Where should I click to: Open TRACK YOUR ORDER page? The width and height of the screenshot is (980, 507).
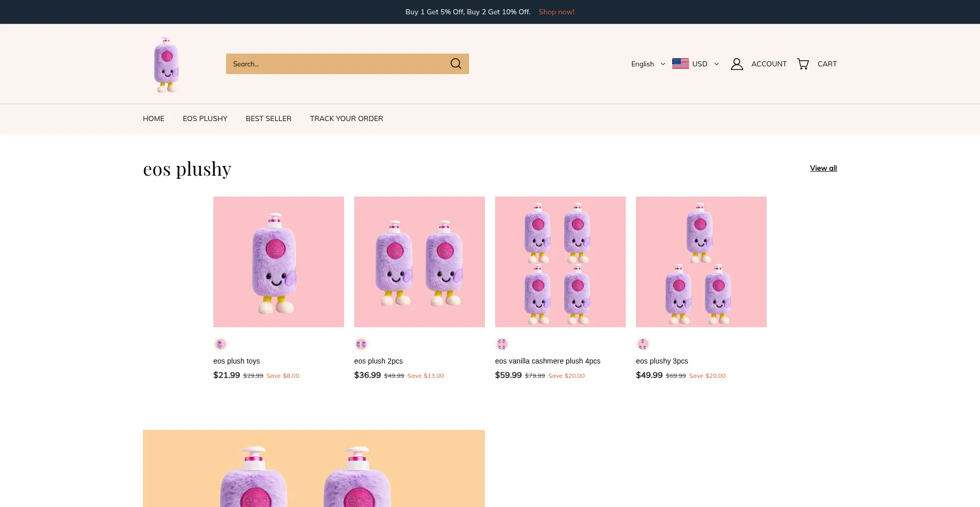(346, 118)
